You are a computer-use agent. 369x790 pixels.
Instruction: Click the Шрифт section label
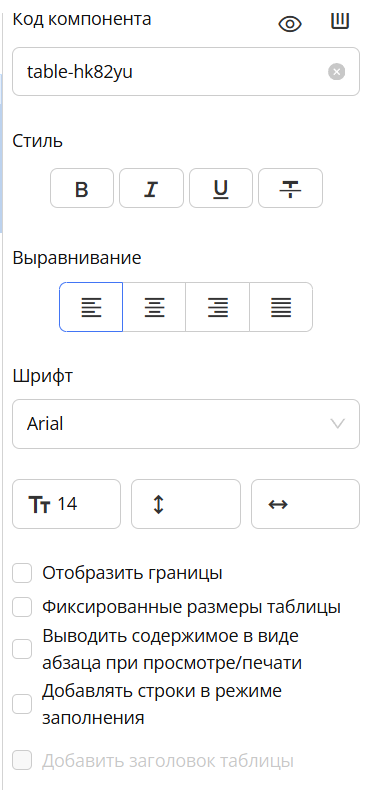pos(42,376)
